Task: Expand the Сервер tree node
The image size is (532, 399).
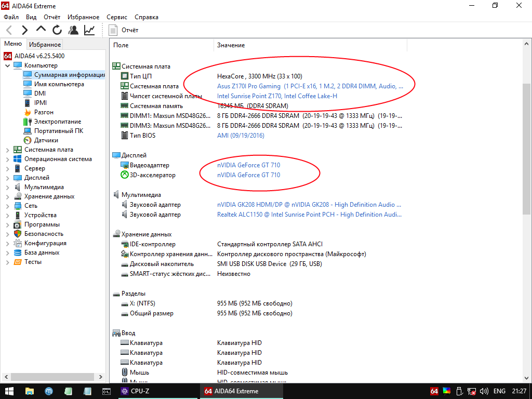Action: (x=7, y=168)
